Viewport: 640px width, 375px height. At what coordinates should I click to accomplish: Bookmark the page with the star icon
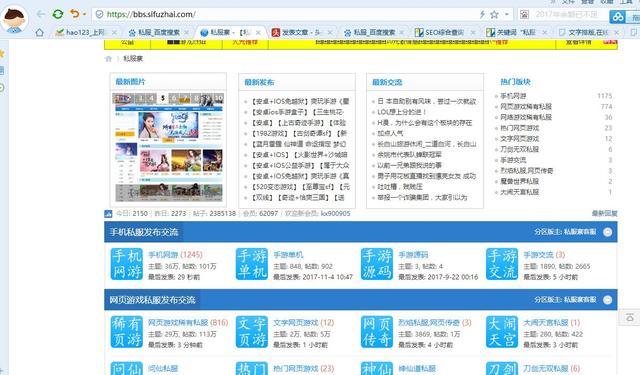pos(494,15)
